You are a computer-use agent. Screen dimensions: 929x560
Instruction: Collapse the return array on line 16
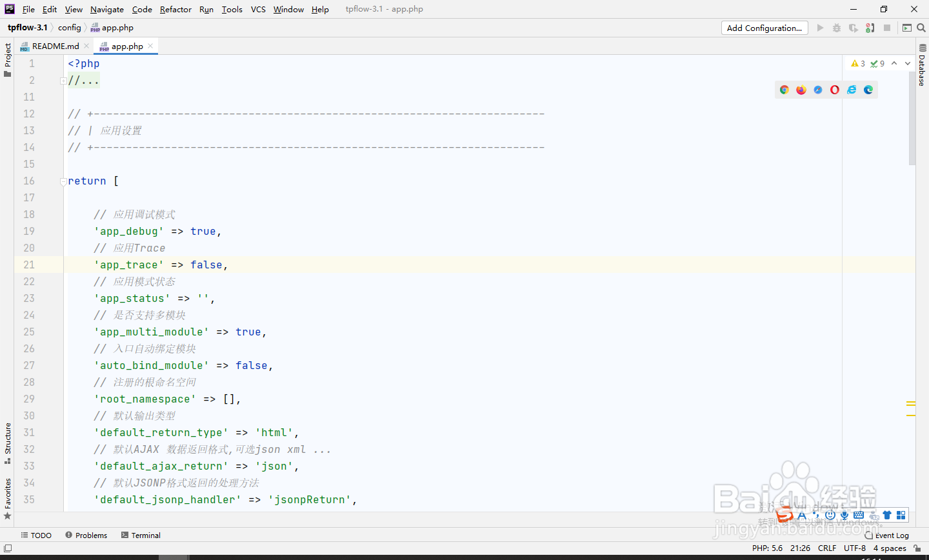(63, 181)
